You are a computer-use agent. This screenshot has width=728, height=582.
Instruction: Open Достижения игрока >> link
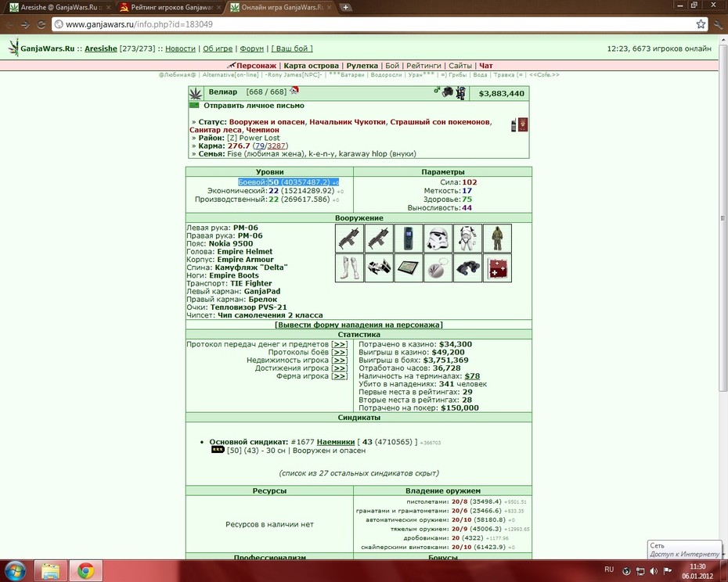[340, 368]
